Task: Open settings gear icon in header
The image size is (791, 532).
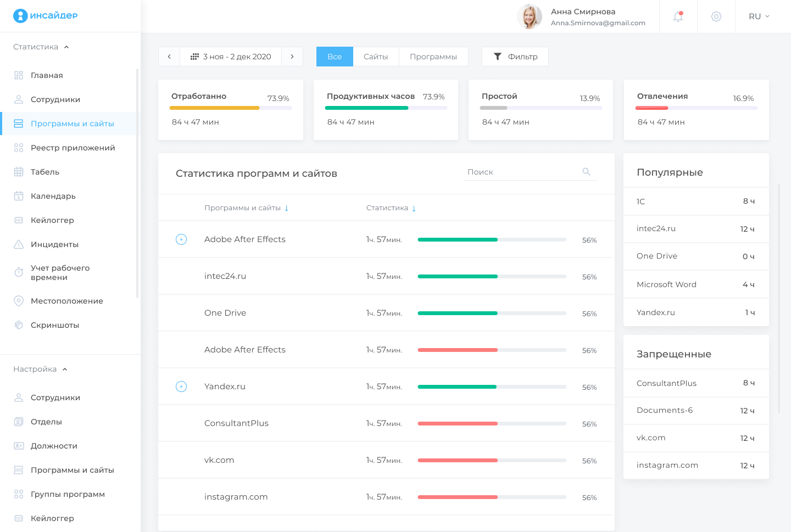Action: coord(716,16)
